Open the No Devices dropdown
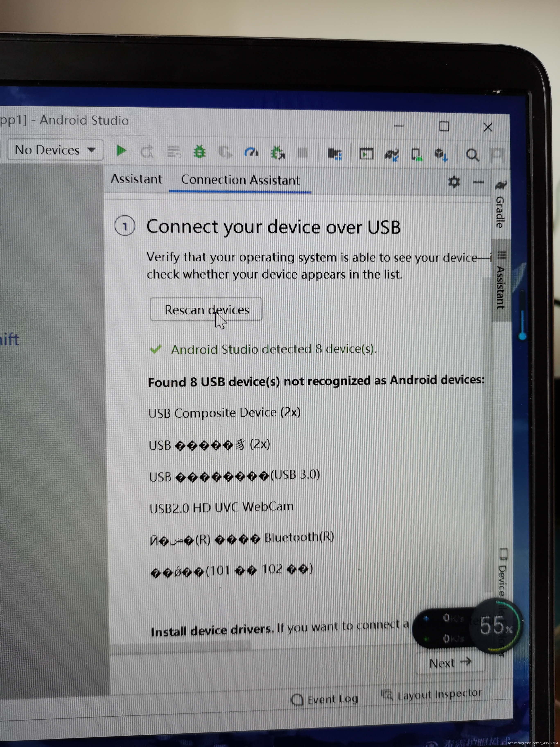This screenshot has height=747, width=560. [x=55, y=150]
